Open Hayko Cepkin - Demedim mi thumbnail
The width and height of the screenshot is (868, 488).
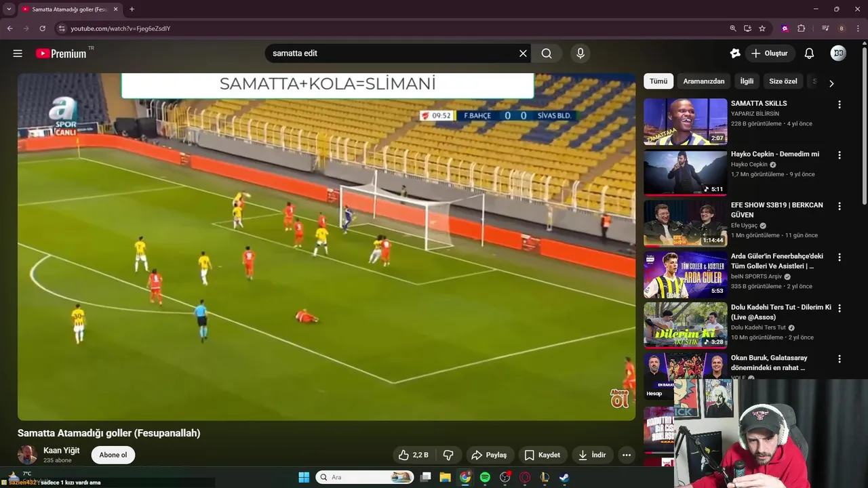[685, 173]
